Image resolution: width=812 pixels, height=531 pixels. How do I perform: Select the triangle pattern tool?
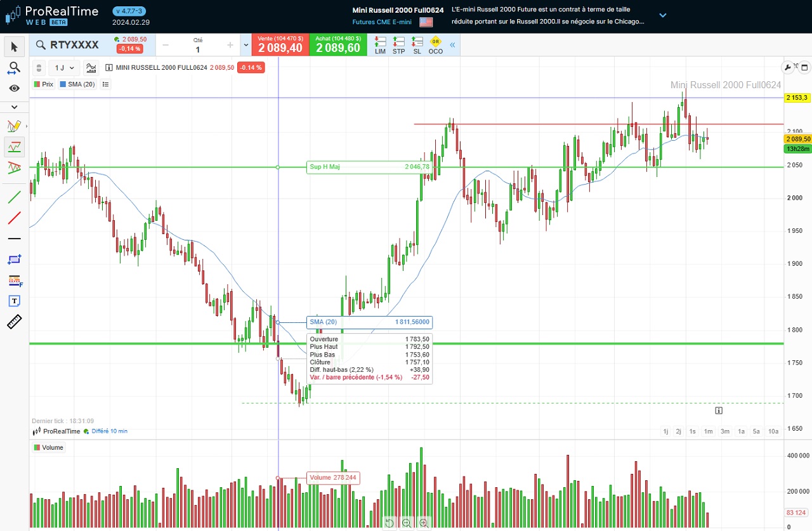(x=14, y=167)
